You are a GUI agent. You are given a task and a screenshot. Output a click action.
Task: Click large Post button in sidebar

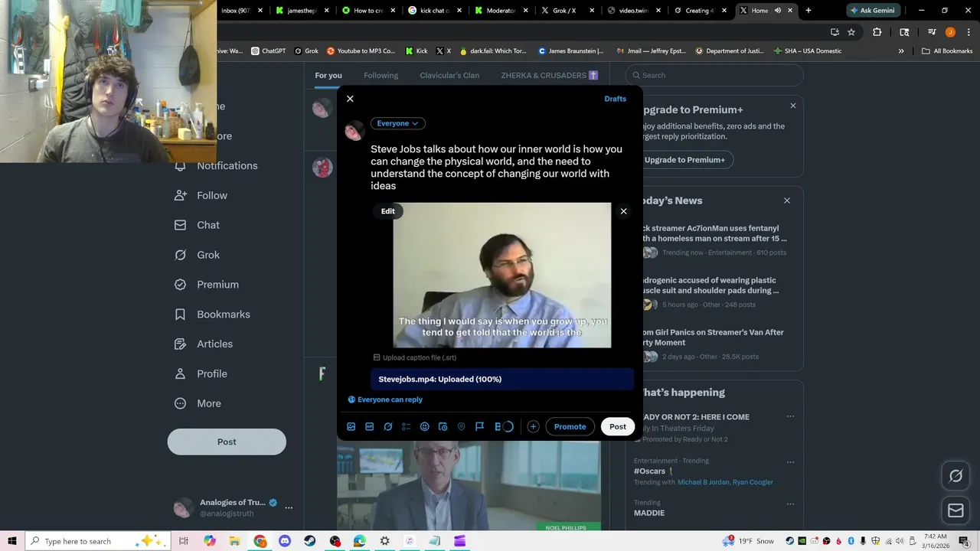pos(227,442)
